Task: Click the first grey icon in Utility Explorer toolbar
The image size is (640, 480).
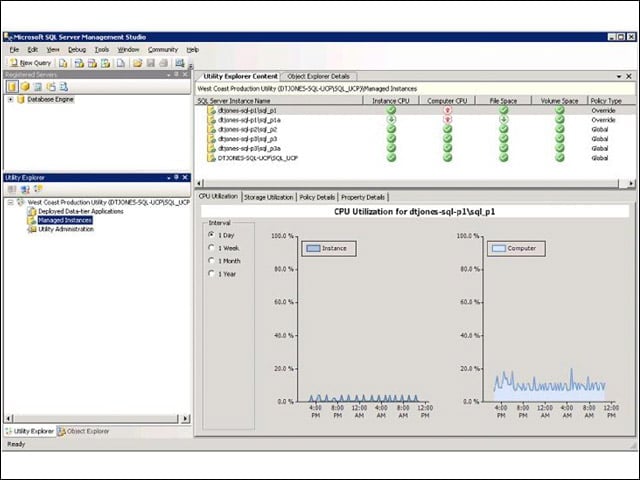Action: click(x=12, y=189)
